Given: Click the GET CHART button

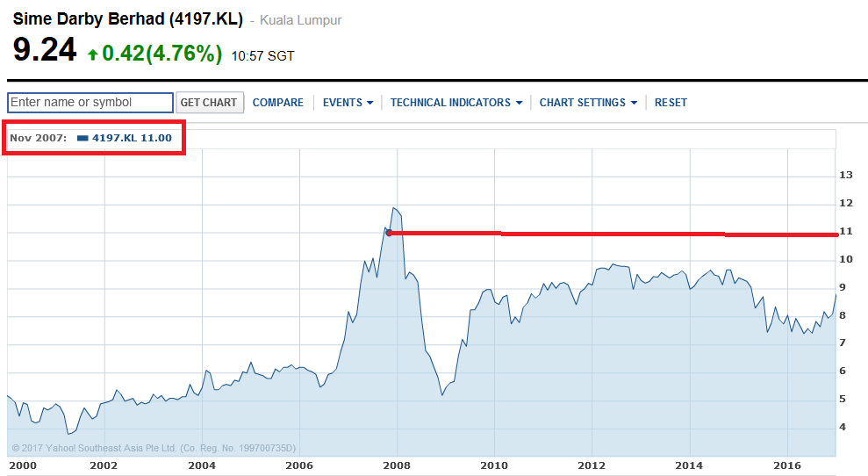Looking at the screenshot, I should [x=209, y=103].
